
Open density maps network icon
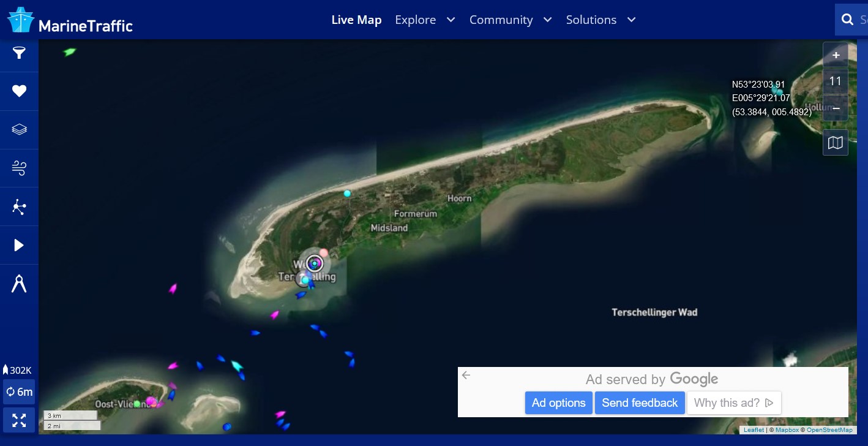pyautogui.click(x=19, y=207)
